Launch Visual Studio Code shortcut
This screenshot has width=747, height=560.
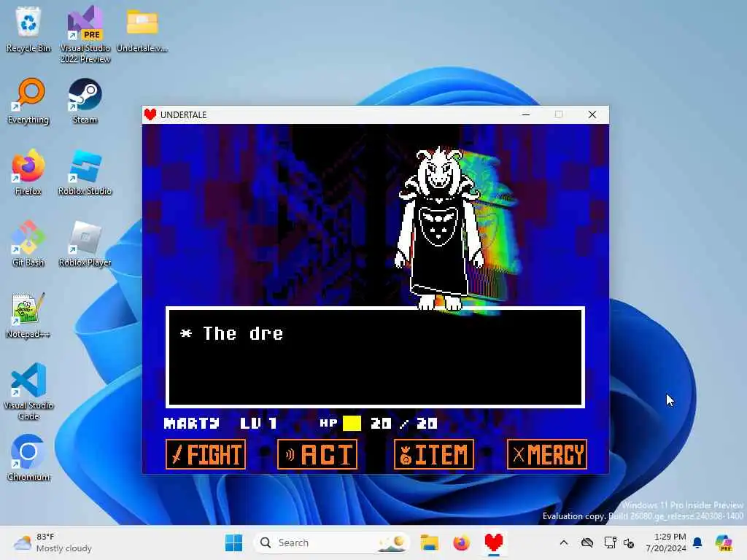click(28, 392)
